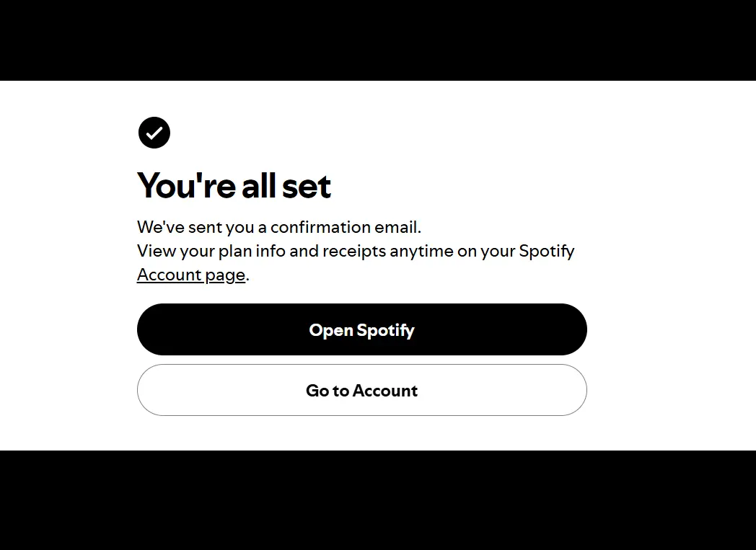756x550 pixels.
Task: View account details with the secondary button
Action: tap(362, 390)
